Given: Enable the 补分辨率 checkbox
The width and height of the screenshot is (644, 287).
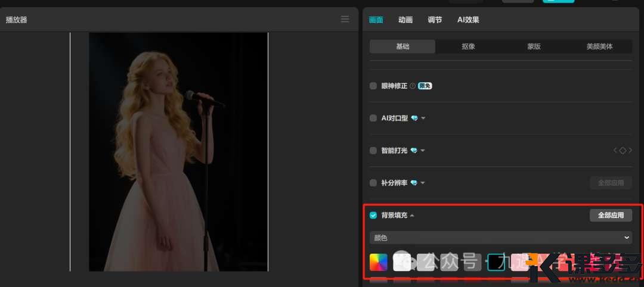Looking at the screenshot, I should pos(373,183).
